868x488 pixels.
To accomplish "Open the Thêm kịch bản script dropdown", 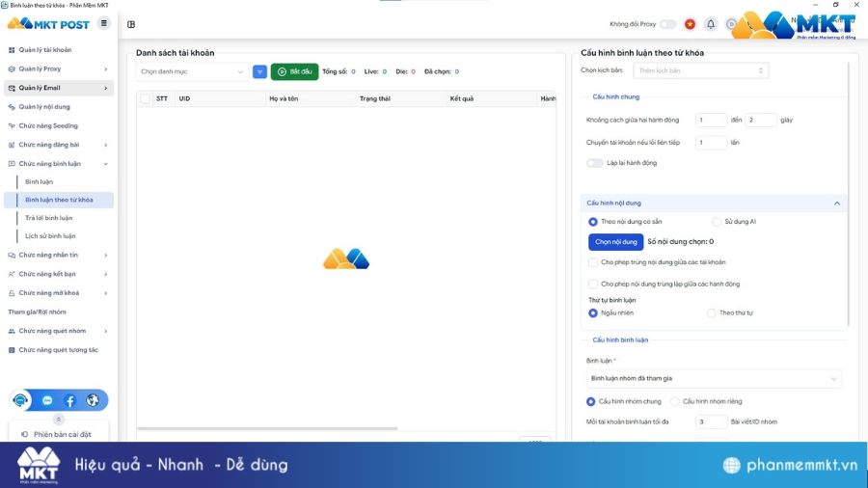I will (x=700, y=70).
